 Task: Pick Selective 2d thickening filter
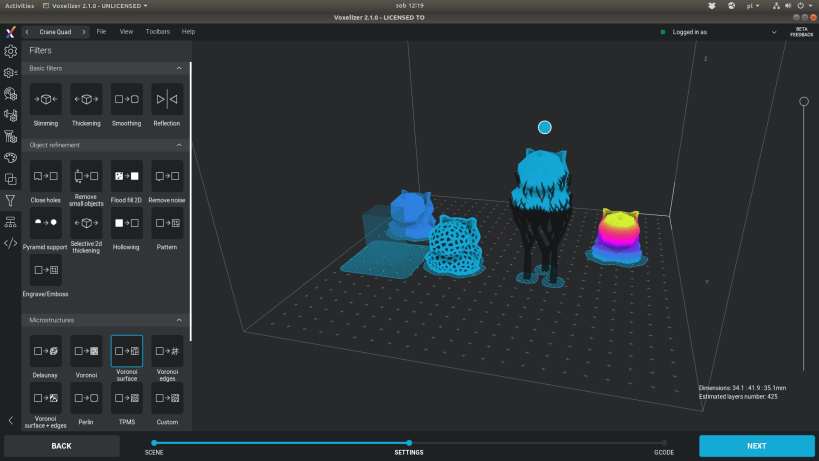click(86, 223)
